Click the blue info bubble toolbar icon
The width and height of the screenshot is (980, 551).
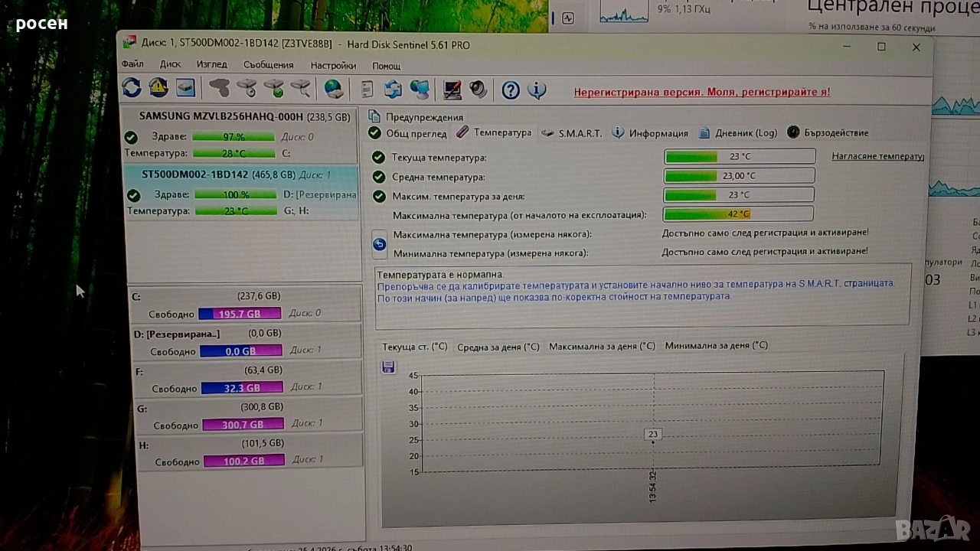click(537, 91)
